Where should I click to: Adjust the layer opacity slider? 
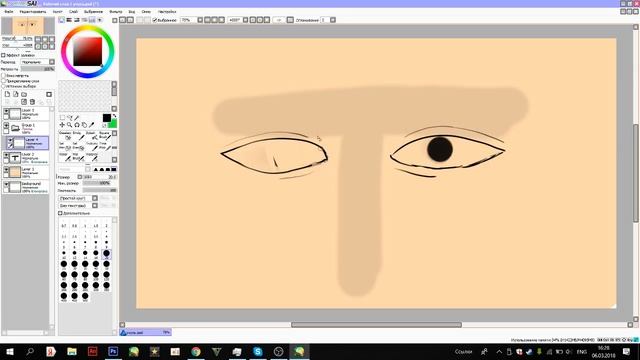(x=38, y=69)
